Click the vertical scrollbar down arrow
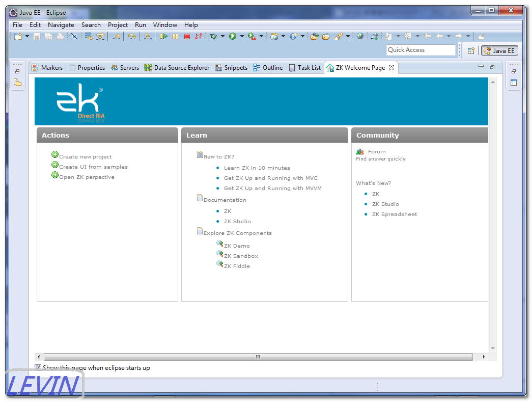Viewport: 532px width, 402px height. pos(493,349)
